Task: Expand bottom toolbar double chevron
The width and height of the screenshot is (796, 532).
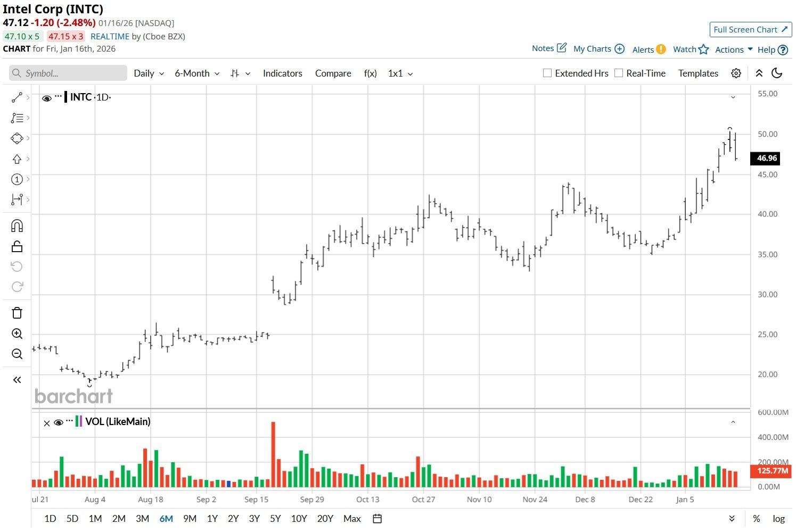Action: point(732,519)
